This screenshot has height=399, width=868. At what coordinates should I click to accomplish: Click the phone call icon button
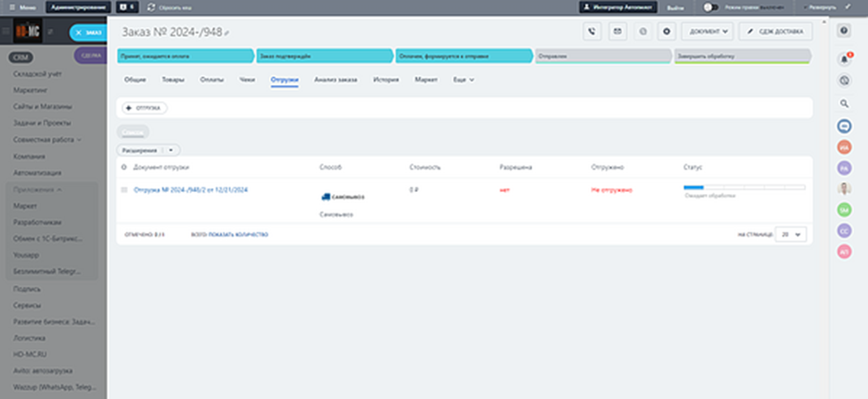[594, 32]
